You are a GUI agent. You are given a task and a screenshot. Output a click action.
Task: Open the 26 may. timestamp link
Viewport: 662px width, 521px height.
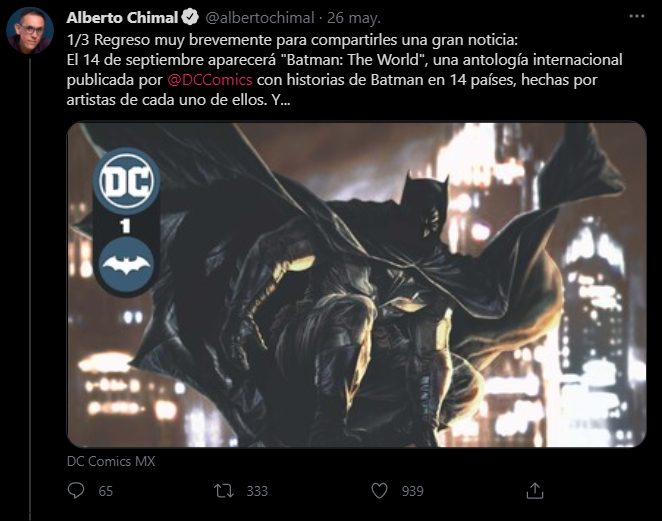[x=354, y=18]
